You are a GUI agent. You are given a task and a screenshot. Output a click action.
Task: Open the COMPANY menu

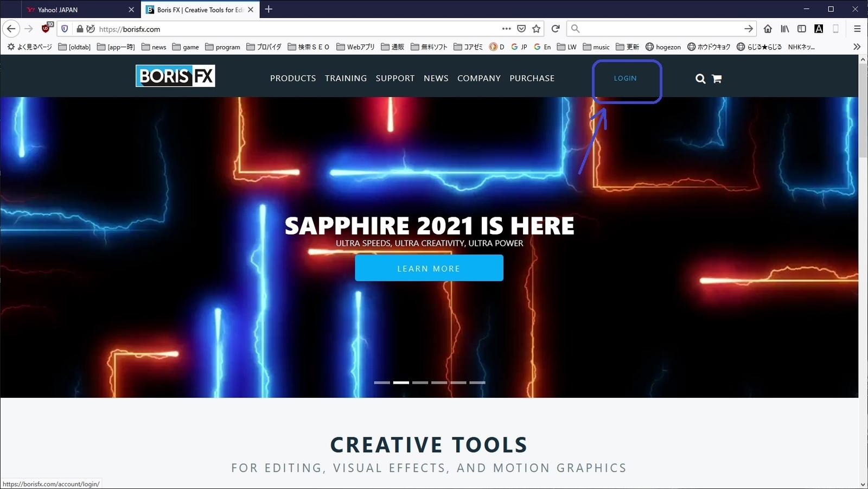tap(479, 78)
